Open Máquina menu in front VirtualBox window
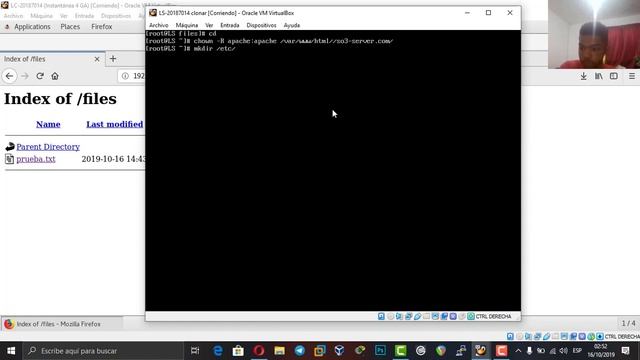 pyautogui.click(x=187, y=25)
